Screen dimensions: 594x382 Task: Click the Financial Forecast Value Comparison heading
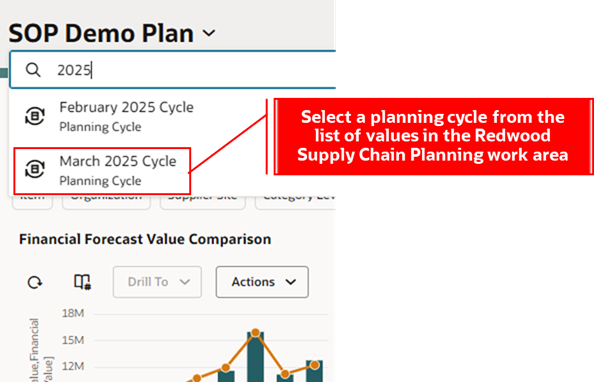pos(145,240)
